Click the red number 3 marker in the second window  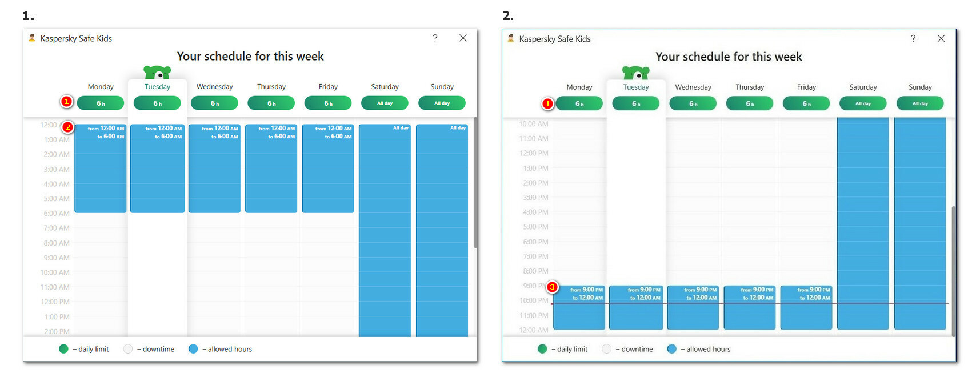point(552,287)
